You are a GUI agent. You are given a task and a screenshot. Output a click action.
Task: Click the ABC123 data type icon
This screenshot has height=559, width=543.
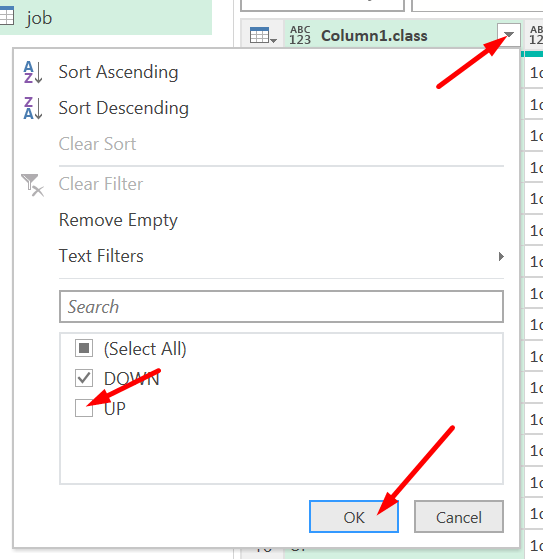click(x=300, y=35)
